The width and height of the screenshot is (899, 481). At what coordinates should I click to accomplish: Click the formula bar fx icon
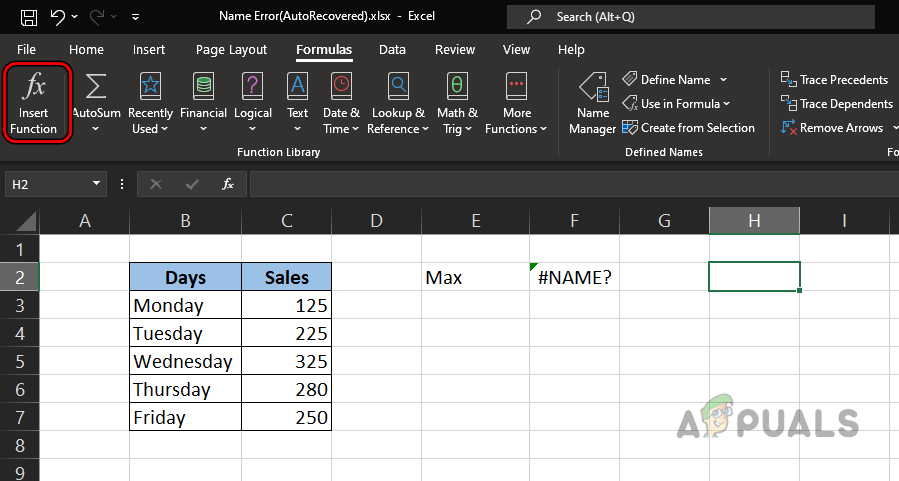click(x=228, y=184)
